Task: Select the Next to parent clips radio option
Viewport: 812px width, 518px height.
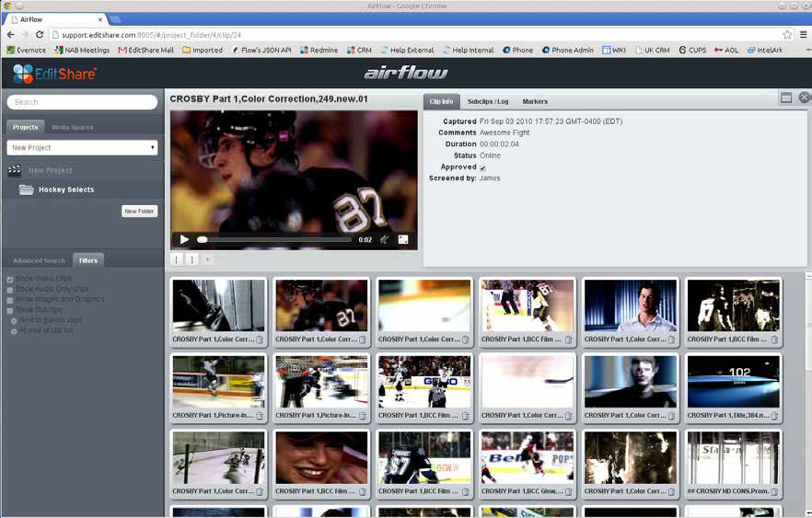Action: pyautogui.click(x=14, y=320)
